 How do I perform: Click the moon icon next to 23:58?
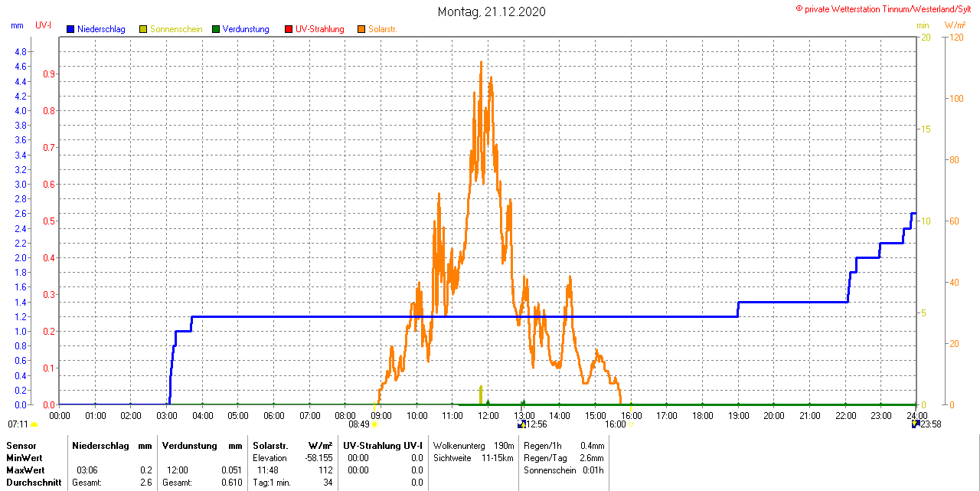pos(915,424)
